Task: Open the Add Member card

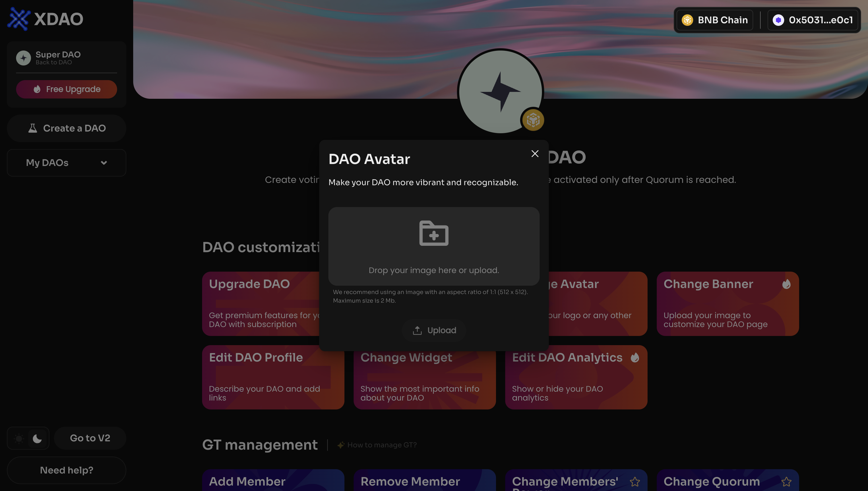Action: tap(273, 480)
